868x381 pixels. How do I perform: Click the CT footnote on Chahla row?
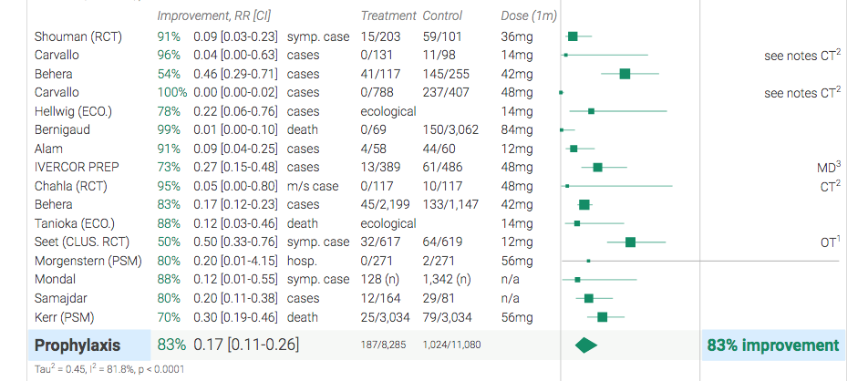point(828,186)
